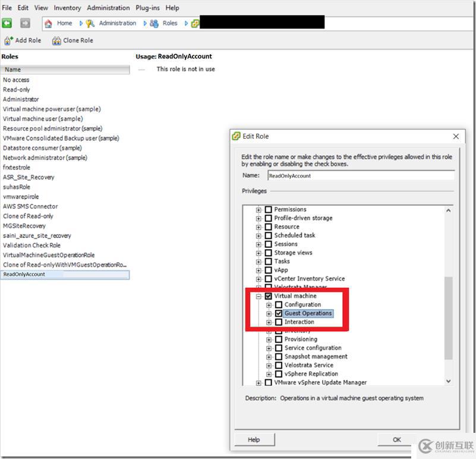Viewport: 476px width, 459px height.
Task: Uncheck the Guest Operations privilege checkbox
Action: [x=279, y=313]
